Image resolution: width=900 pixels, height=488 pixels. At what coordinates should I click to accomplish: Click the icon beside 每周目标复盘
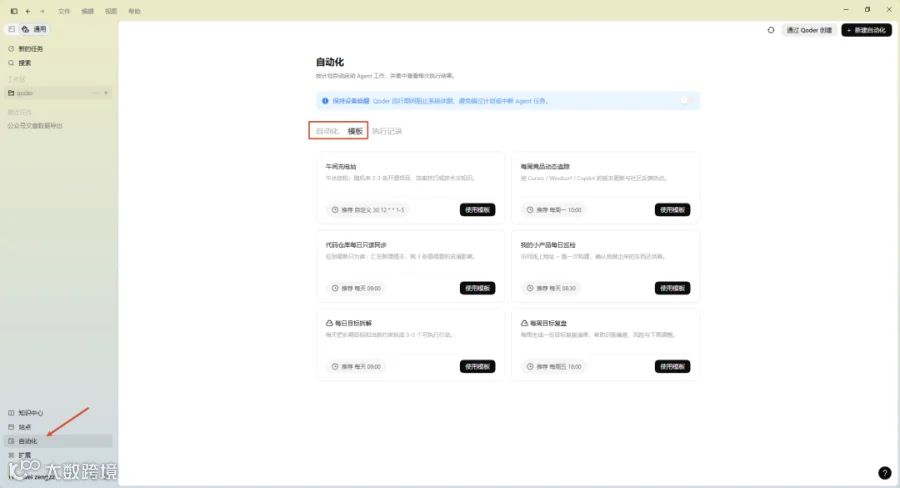(525, 323)
